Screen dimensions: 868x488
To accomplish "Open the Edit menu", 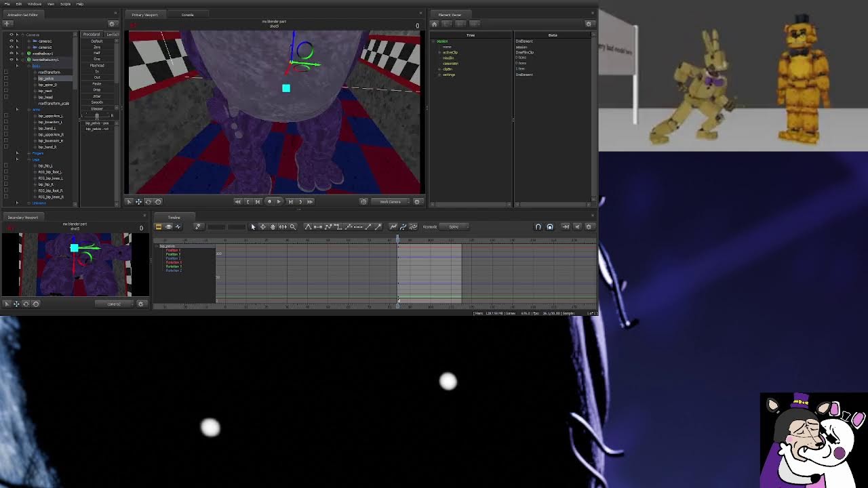I will pyautogui.click(x=19, y=4).
